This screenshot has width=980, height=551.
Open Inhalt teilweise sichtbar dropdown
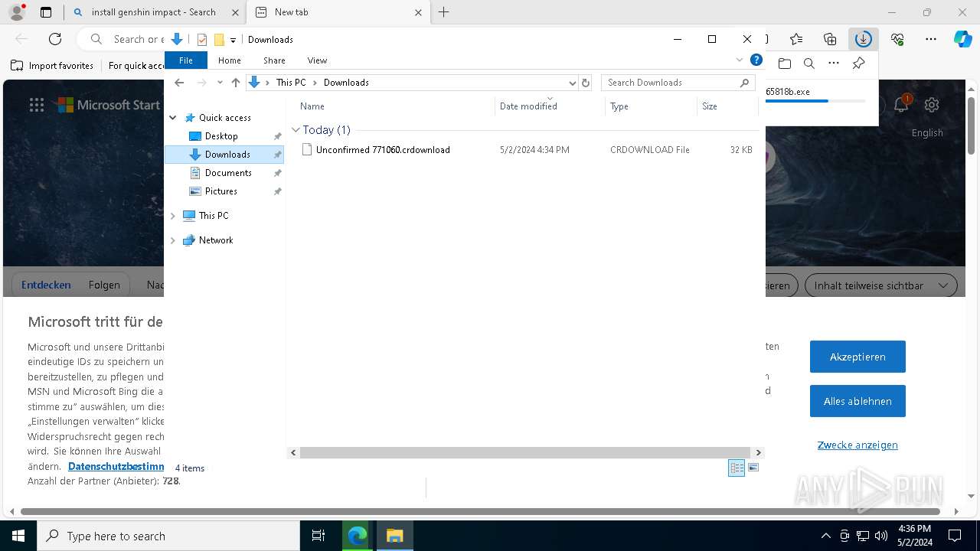(880, 285)
